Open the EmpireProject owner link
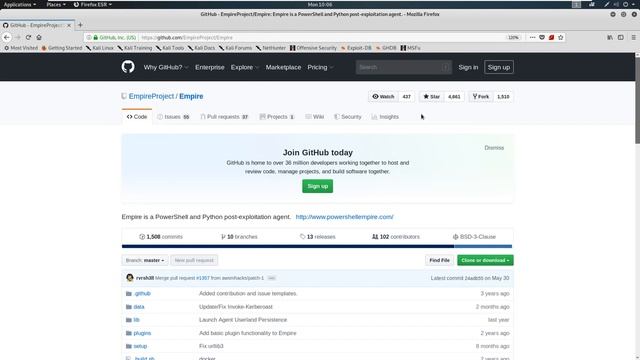The image size is (640, 360). pos(151,96)
